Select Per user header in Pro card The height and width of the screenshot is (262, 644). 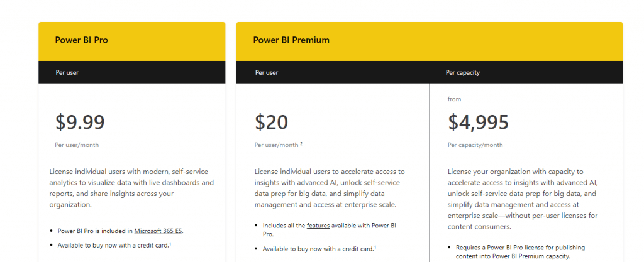coord(67,72)
